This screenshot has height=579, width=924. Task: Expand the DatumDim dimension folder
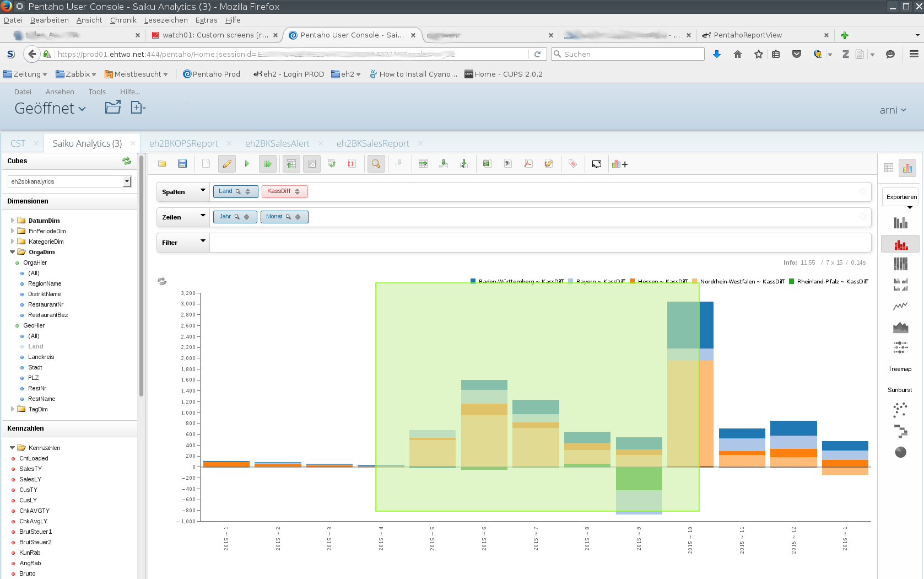pos(12,221)
